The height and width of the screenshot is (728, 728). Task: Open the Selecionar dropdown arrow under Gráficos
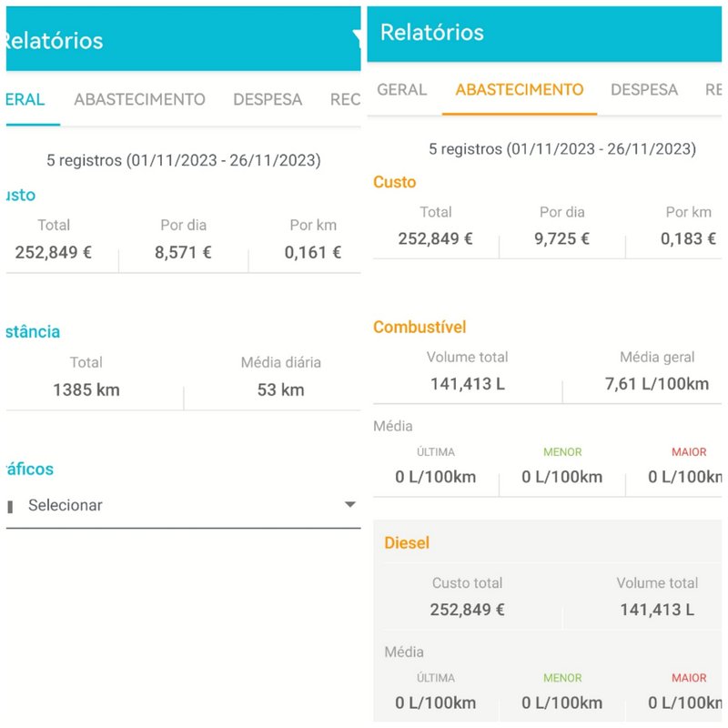(350, 505)
